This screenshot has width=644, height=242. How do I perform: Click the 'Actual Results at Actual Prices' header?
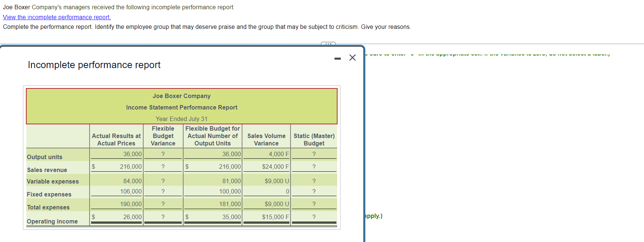pyautogui.click(x=116, y=140)
